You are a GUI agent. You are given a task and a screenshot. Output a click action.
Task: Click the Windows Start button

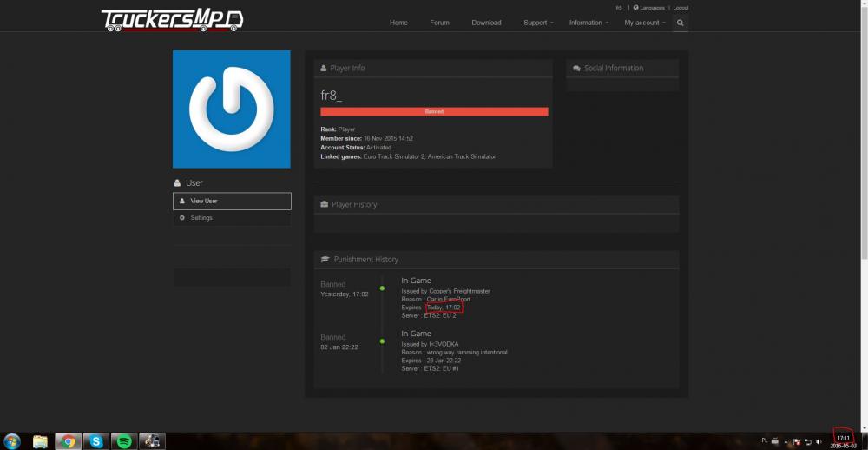[x=12, y=441]
